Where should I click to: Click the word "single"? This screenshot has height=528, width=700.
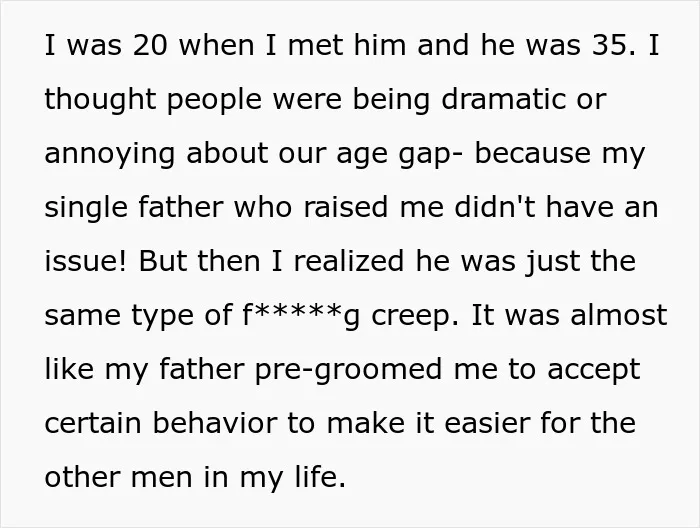[86, 208]
